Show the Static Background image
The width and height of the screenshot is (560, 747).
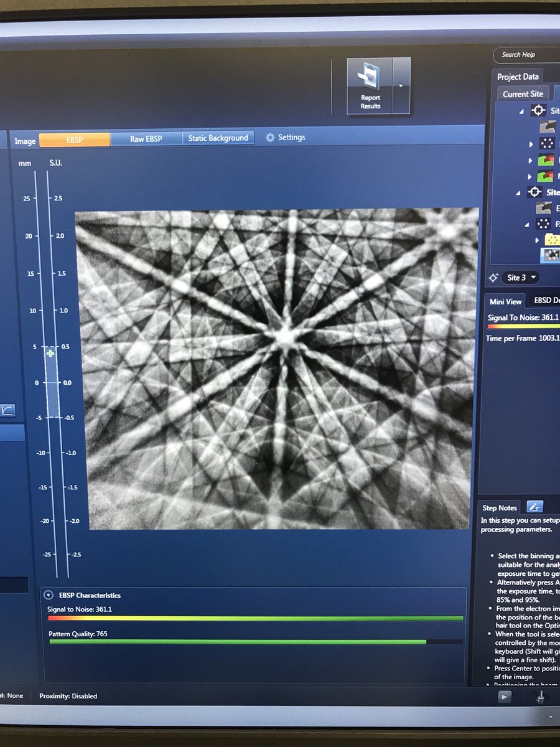tap(218, 138)
